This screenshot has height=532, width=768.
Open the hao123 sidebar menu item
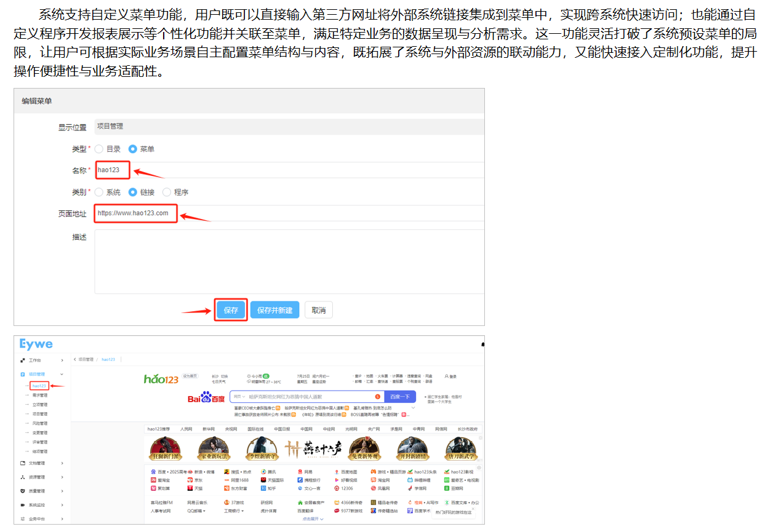(39, 386)
